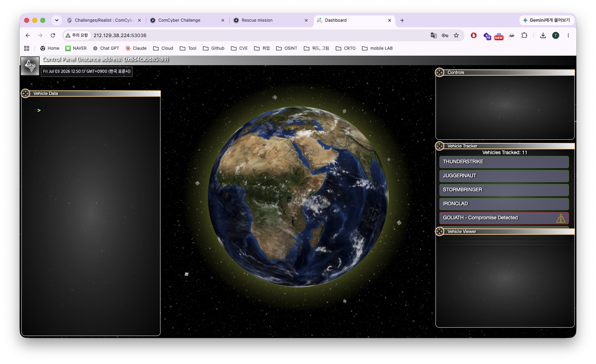Click the translate page icon in address bar
The image size is (596, 364).
434,35
